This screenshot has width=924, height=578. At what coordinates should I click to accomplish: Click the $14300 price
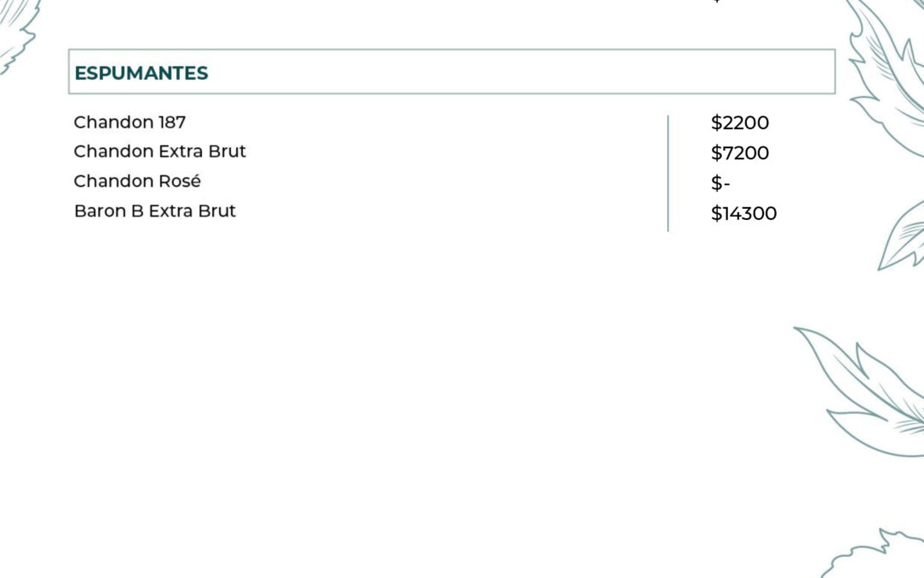click(x=743, y=213)
